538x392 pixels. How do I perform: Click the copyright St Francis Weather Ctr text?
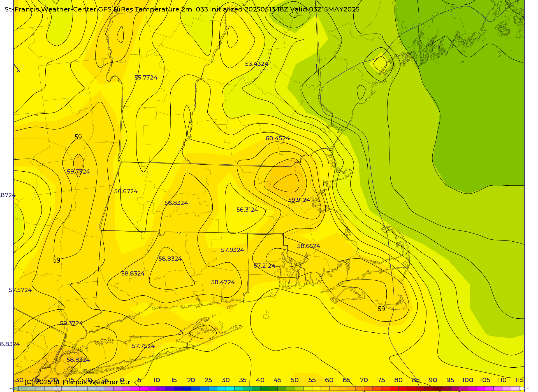(77, 382)
